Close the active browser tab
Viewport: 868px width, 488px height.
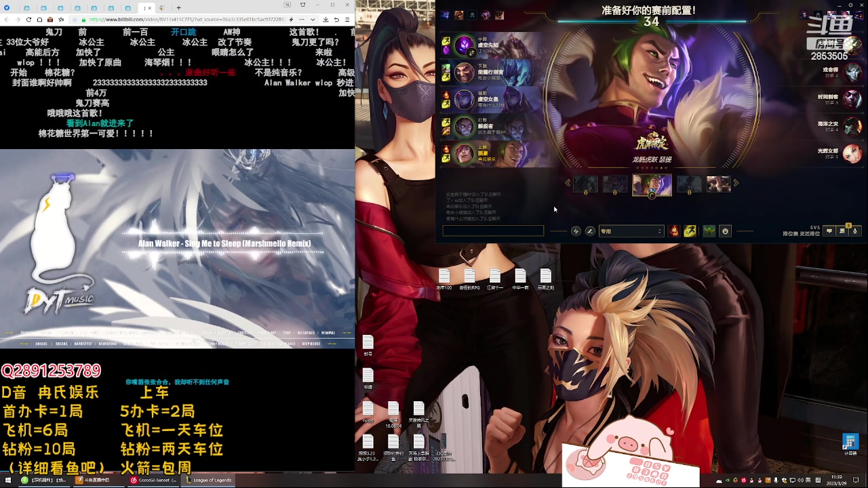(x=150, y=8)
